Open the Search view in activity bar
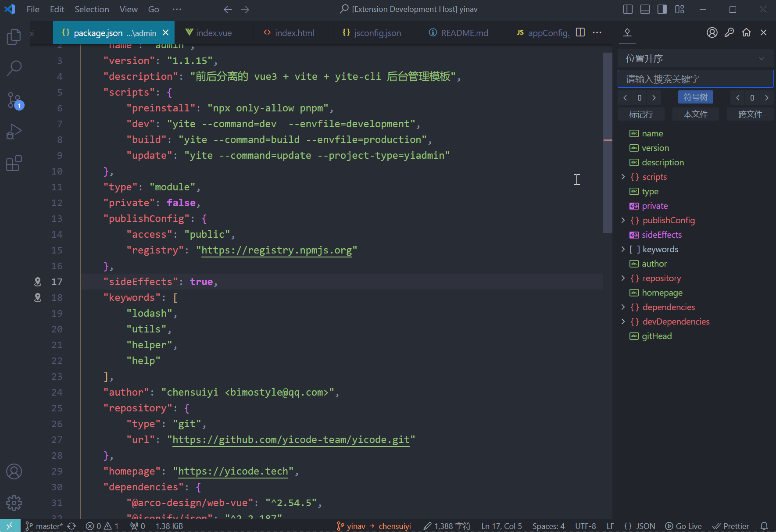This screenshot has height=532, width=776. 14,68
